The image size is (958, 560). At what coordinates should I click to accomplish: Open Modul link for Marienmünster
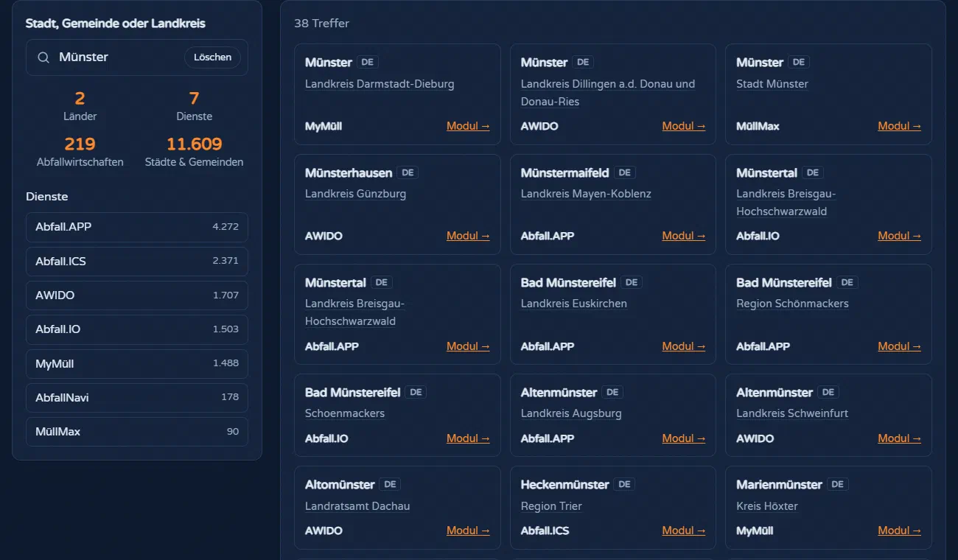[899, 531]
